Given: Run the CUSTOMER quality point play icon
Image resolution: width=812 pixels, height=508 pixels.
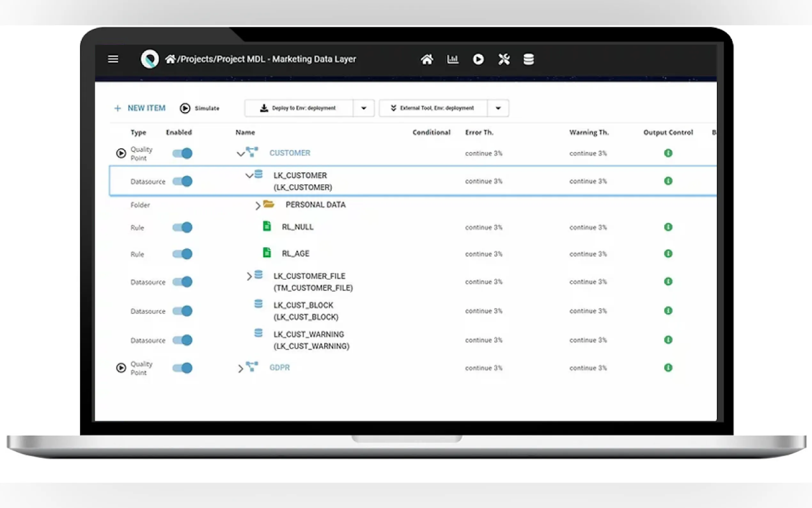Looking at the screenshot, I should point(121,153).
